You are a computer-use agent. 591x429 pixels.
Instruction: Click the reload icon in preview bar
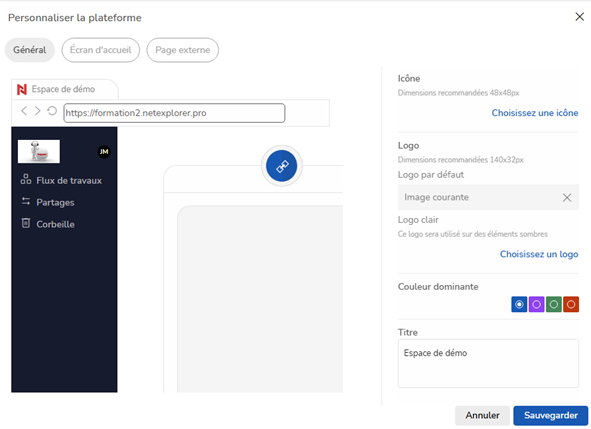[x=52, y=111]
